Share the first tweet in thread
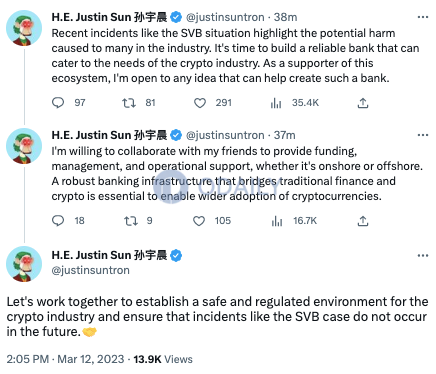The image size is (436, 374). click(x=363, y=103)
